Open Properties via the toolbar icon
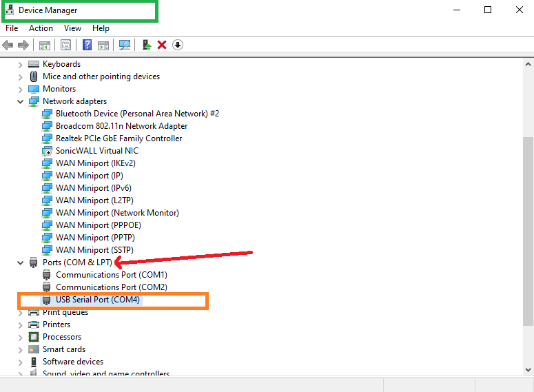Viewport: 534px width, 392px height. [65, 45]
